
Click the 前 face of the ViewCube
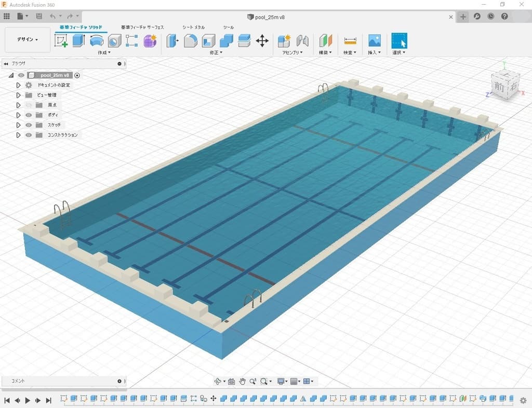499,87
